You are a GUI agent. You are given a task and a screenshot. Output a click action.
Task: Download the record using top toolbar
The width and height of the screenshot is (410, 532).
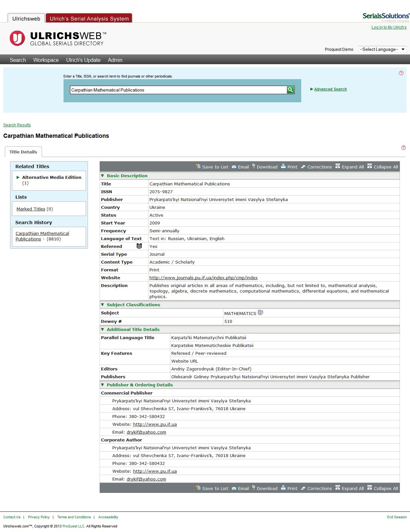pyautogui.click(x=264, y=167)
